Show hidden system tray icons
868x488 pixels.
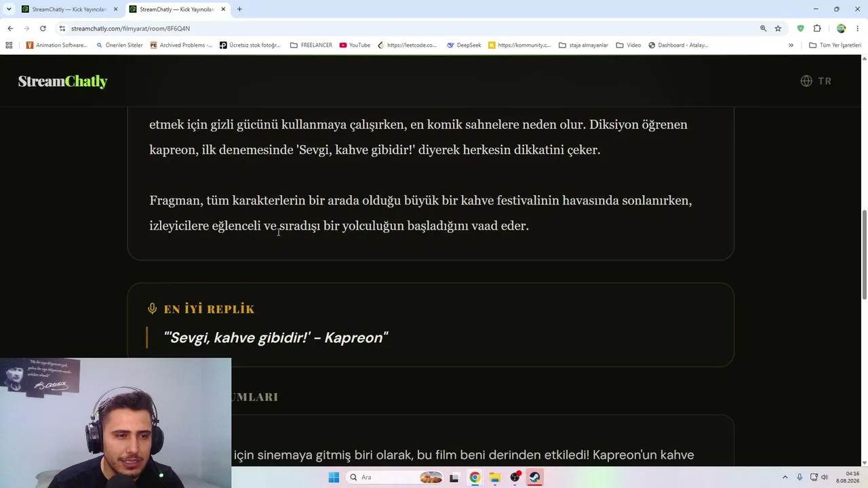pyautogui.click(x=785, y=477)
